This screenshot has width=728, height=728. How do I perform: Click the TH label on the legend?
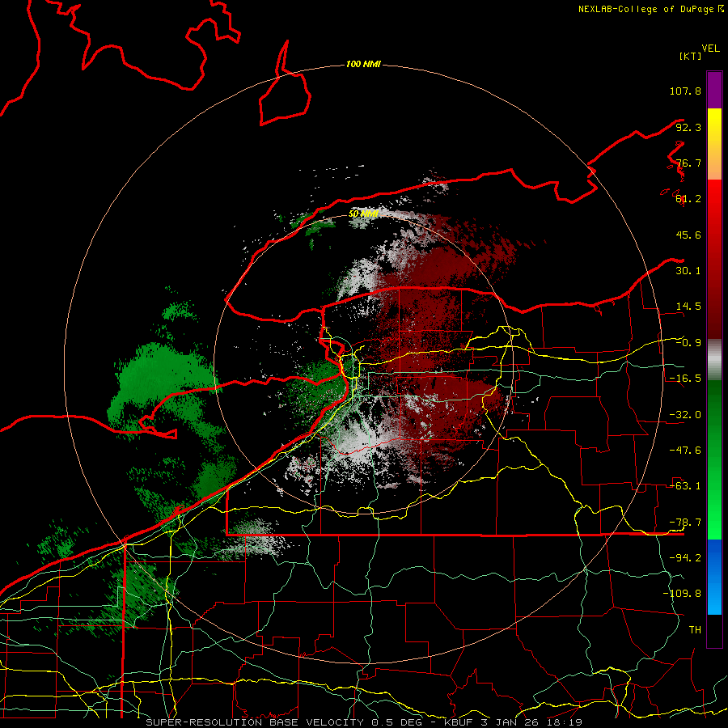click(695, 630)
